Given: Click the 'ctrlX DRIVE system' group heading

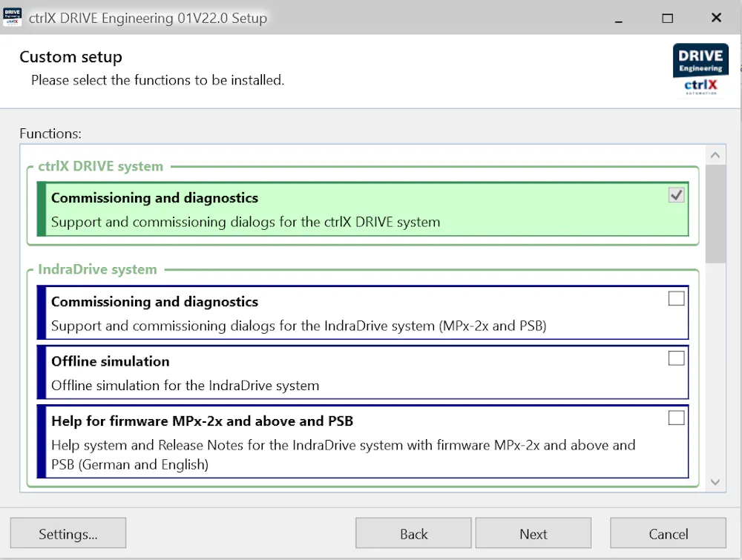Looking at the screenshot, I should (x=100, y=166).
